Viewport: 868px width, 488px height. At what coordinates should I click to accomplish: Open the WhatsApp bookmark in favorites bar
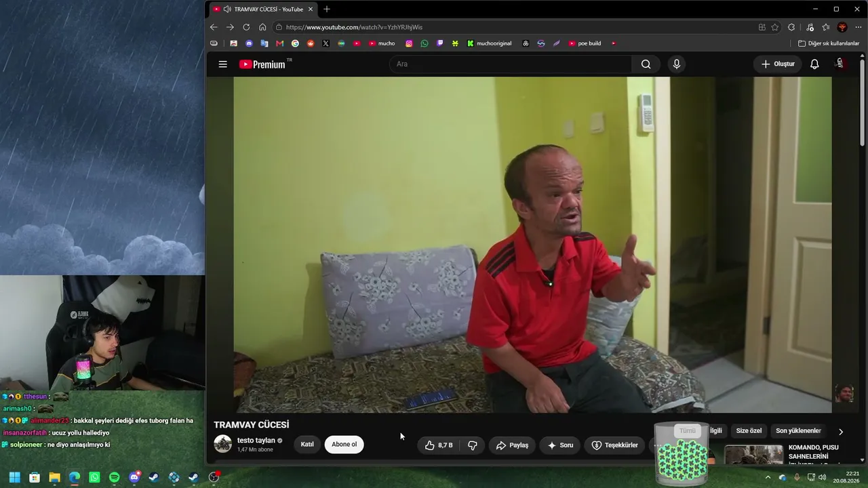(x=425, y=43)
